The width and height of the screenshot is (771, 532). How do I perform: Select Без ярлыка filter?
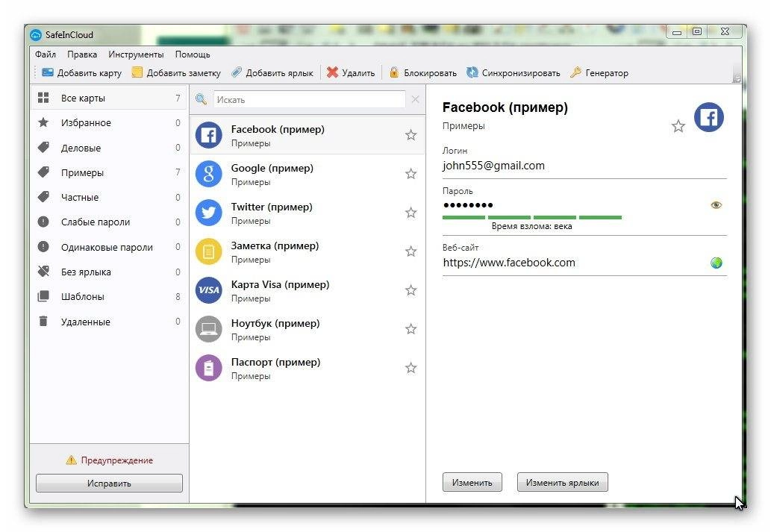[x=109, y=272]
